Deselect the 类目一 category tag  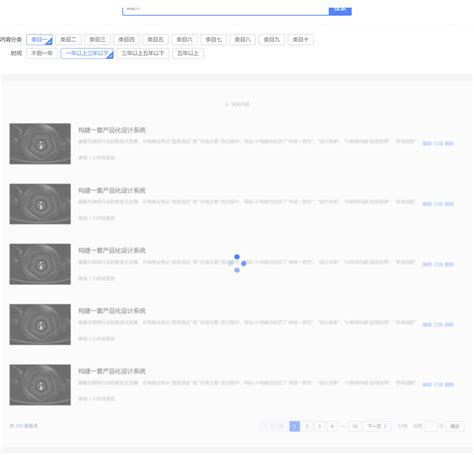tap(39, 40)
